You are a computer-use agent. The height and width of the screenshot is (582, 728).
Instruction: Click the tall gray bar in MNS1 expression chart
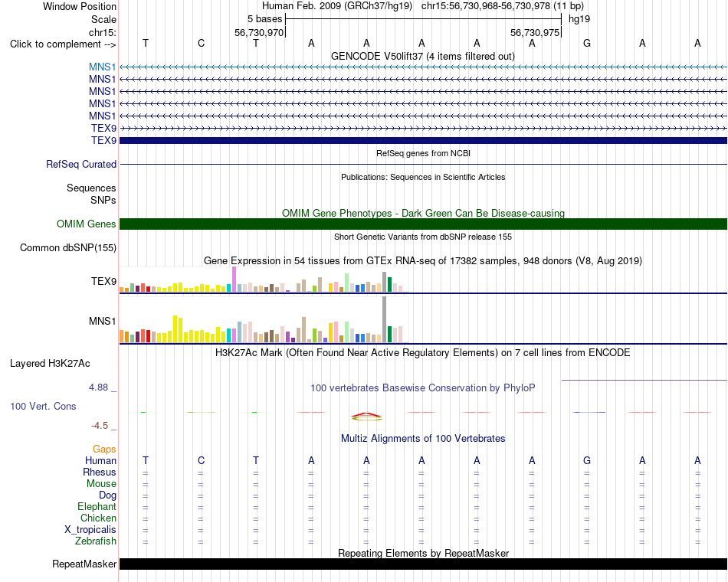(x=385, y=319)
